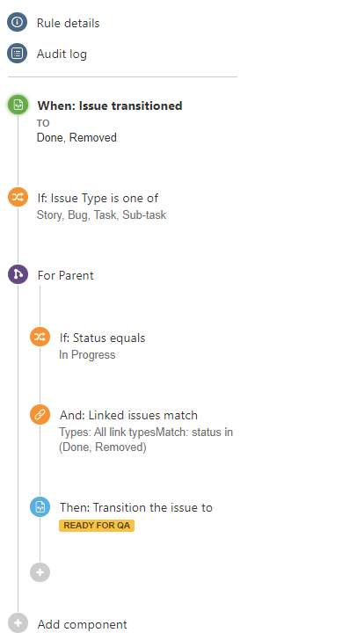Open the Audit log section
The image size is (364, 640).
pyautogui.click(x=62, y=55)
